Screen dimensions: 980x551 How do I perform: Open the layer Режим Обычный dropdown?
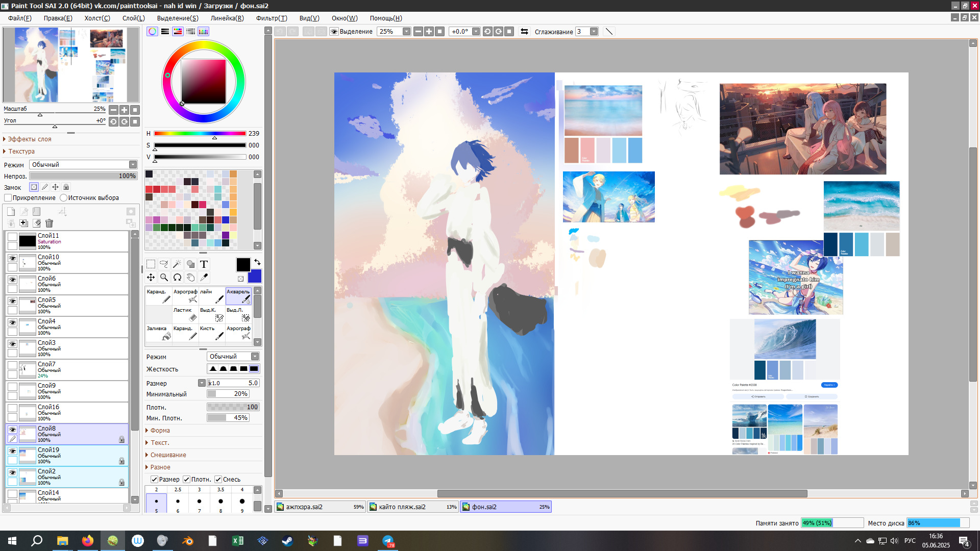[x=83, y=164]
